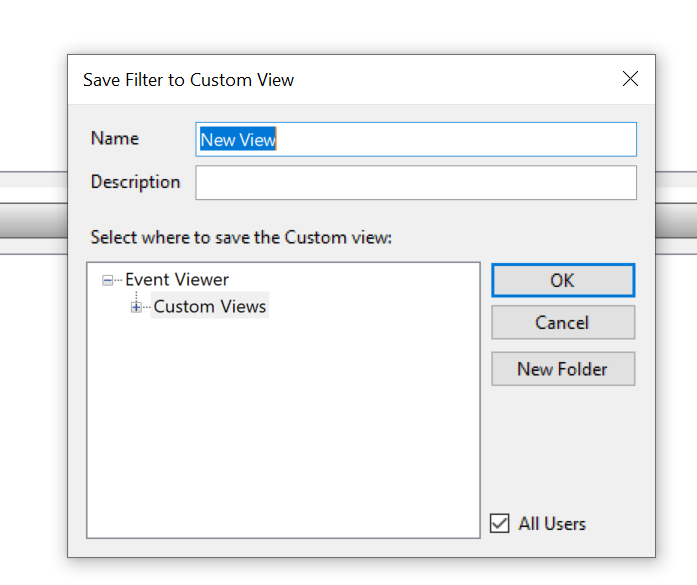Click the Select where to save label

[241, 237]
